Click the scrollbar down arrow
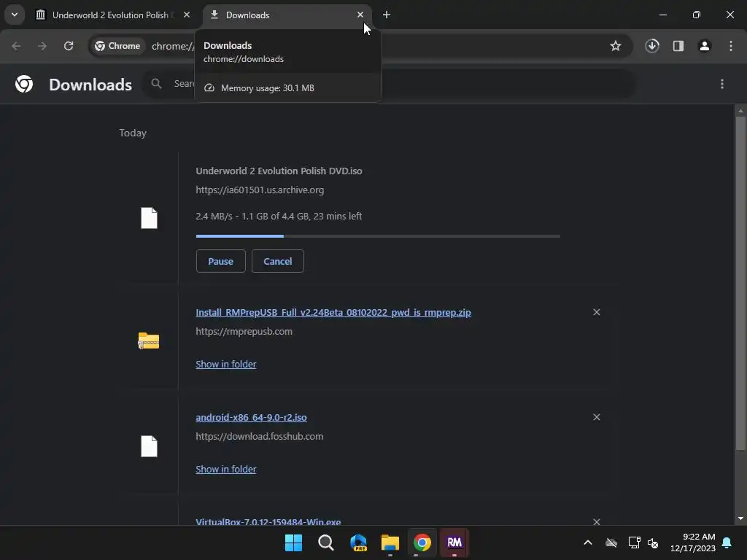The width and height of the screenshot is (747, 560). pos(740,518)
